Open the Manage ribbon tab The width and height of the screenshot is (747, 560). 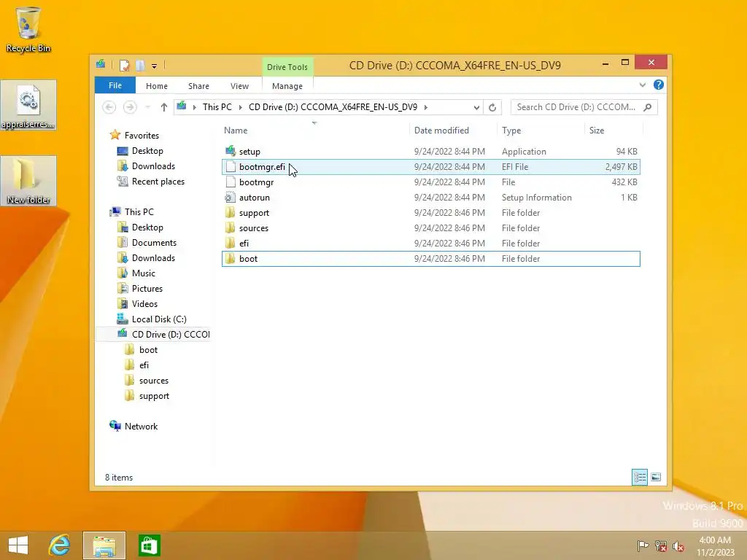click(287, 86)
